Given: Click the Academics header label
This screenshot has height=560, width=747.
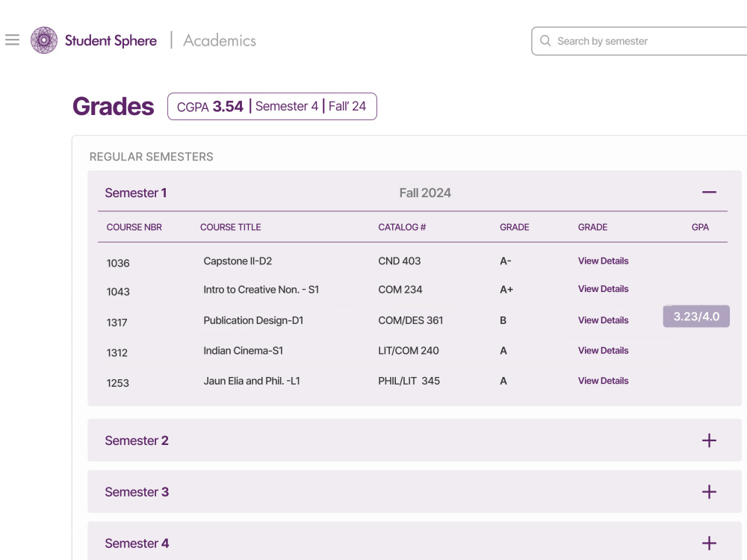Looking at the screenshot, I should 220,40.
